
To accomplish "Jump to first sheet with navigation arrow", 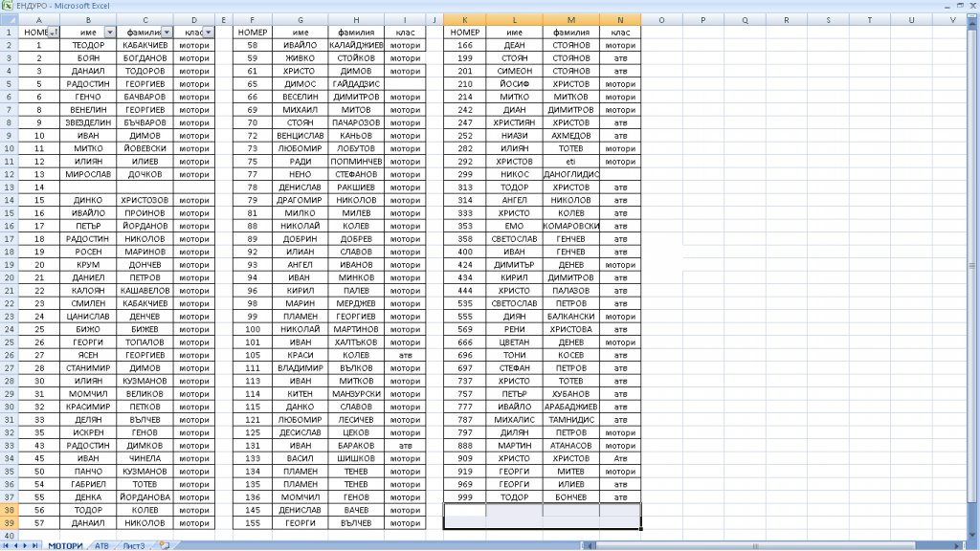I will point(6,545).
